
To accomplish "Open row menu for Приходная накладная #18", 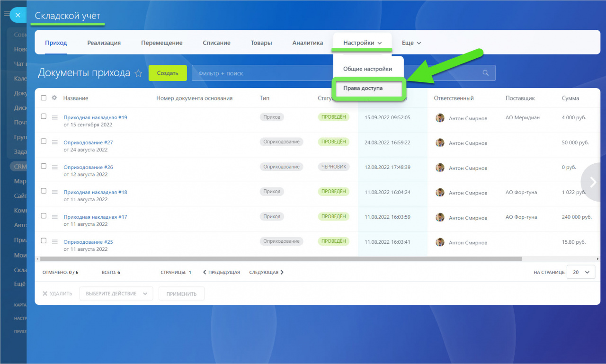I will pos(55,192).
